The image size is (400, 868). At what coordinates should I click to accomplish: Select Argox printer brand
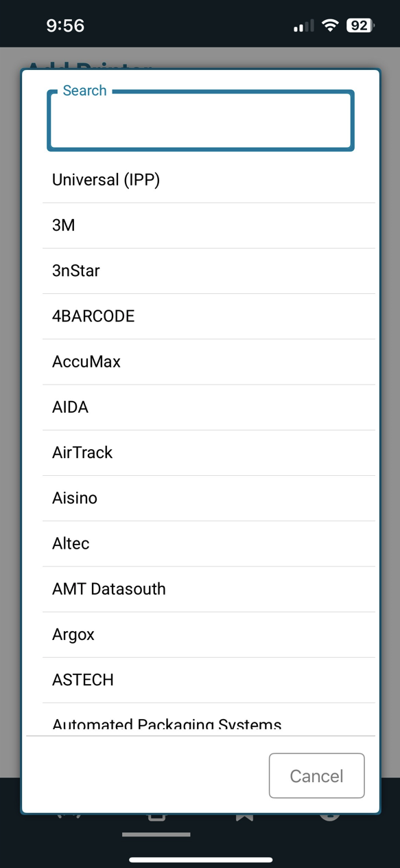pos(209,634)
